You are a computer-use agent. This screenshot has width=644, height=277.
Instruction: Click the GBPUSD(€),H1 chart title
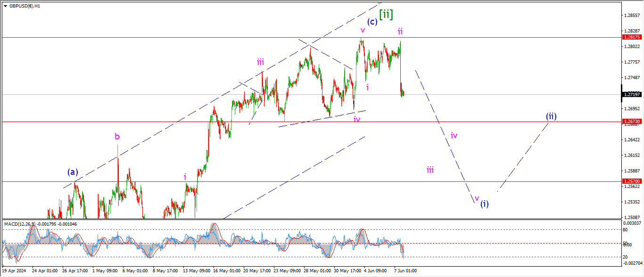[25, 6]
